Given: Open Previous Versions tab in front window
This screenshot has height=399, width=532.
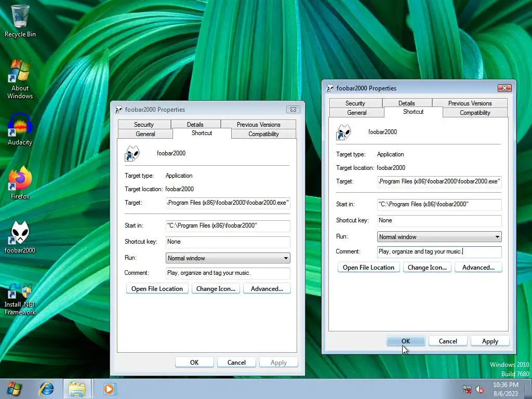Looking at the screenshot, I should pyautogui.click(x=470, y=103).
